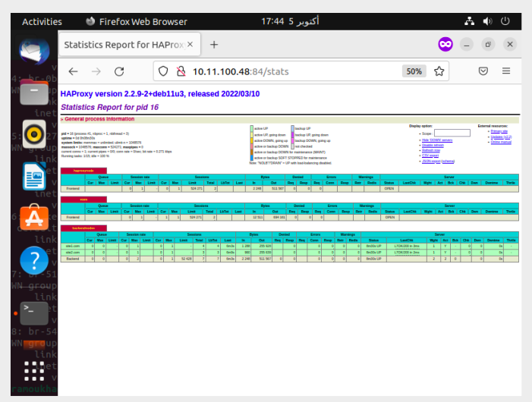Launch Rhythmbox from the dock

tap(34, 134)
